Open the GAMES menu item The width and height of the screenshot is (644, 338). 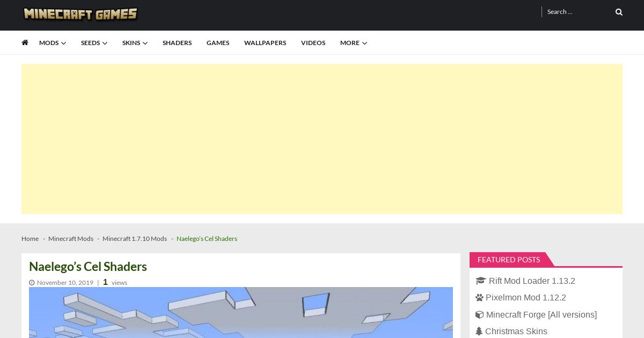tap(218, 43)
